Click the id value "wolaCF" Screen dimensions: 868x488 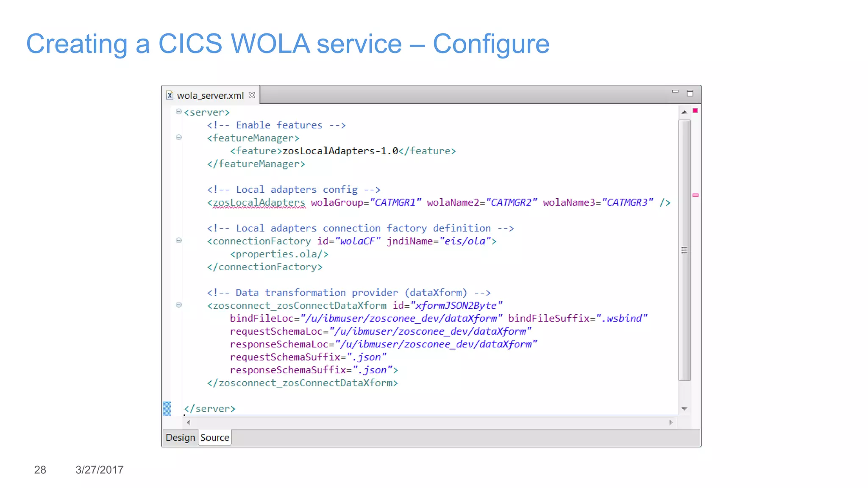(x=358, y=241)
